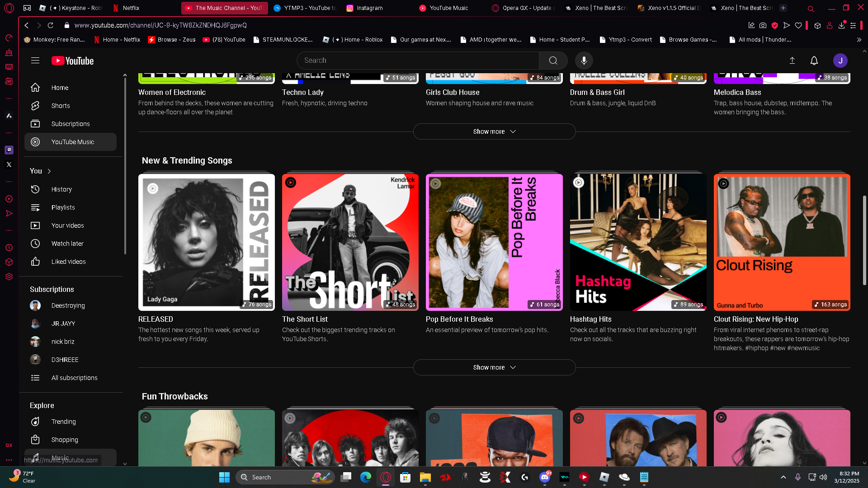Open the RELEASED playlist thumbnail

[x=207, y=242]
